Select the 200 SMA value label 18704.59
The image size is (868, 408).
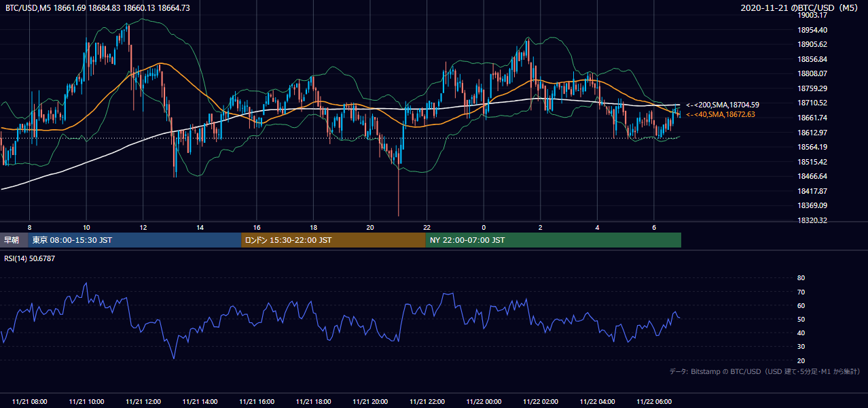pos(722,105)
